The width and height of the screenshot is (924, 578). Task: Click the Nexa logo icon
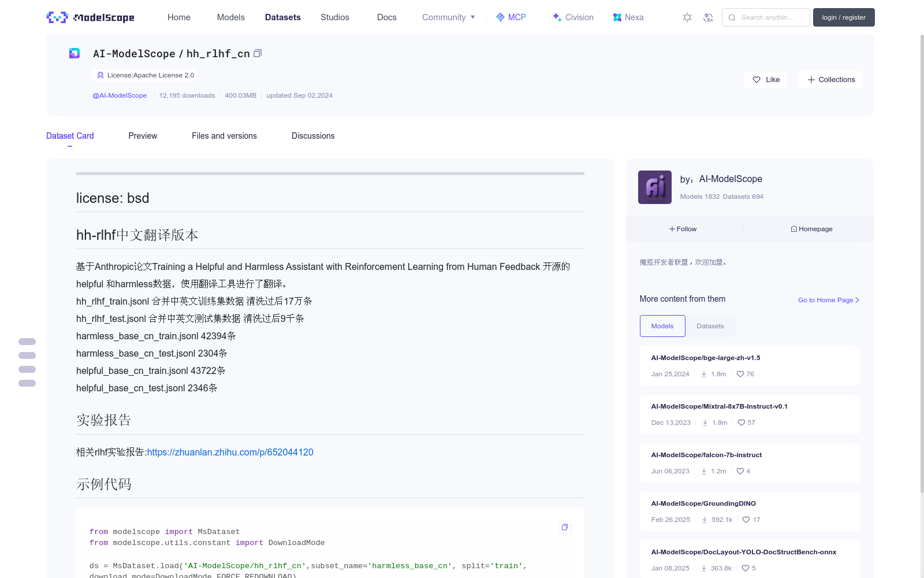point(617,17)
